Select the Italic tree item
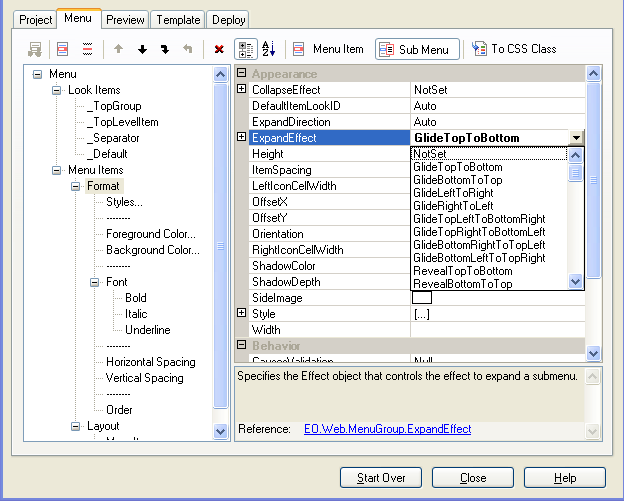Viewport: 624px width, 501px height. coord(136,314)
